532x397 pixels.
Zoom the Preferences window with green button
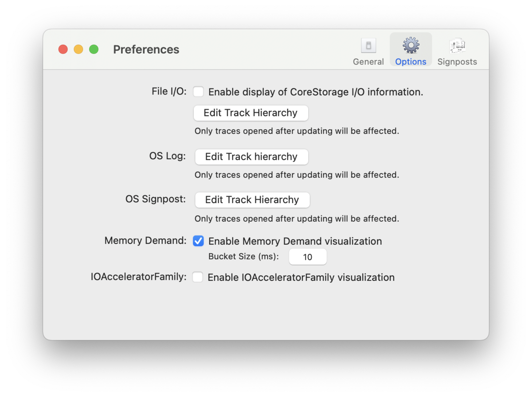[x=94, y=49]
